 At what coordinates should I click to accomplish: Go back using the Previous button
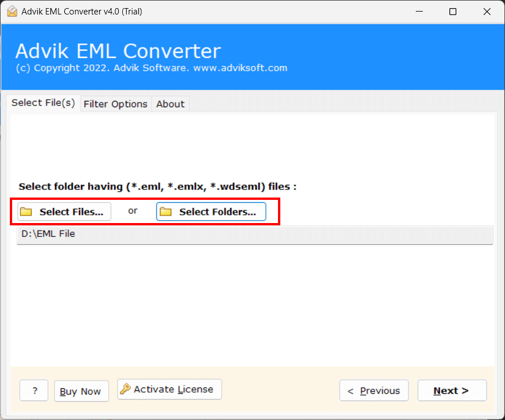pos(374,390)
